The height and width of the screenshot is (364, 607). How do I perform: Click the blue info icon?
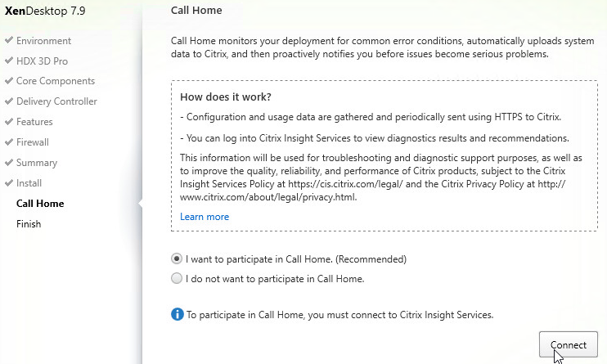pos(178,314)
